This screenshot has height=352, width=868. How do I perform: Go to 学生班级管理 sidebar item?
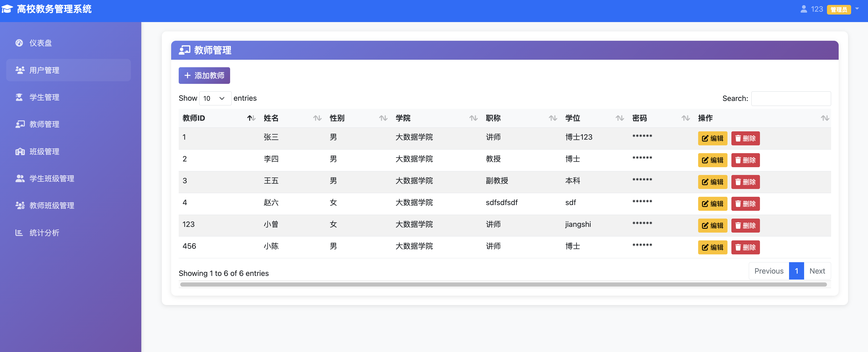(x=51, y=178)
